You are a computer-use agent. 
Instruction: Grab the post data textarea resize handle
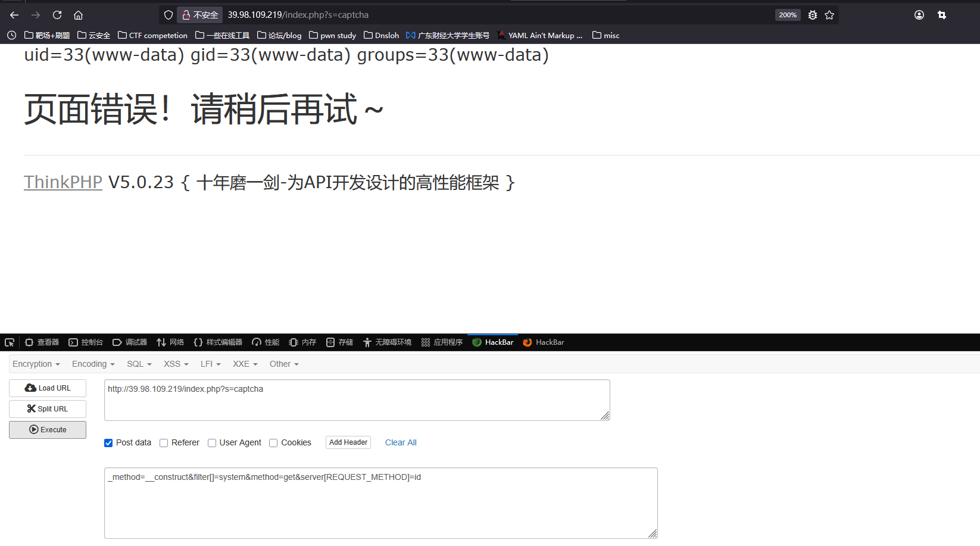tap(653, 533)
